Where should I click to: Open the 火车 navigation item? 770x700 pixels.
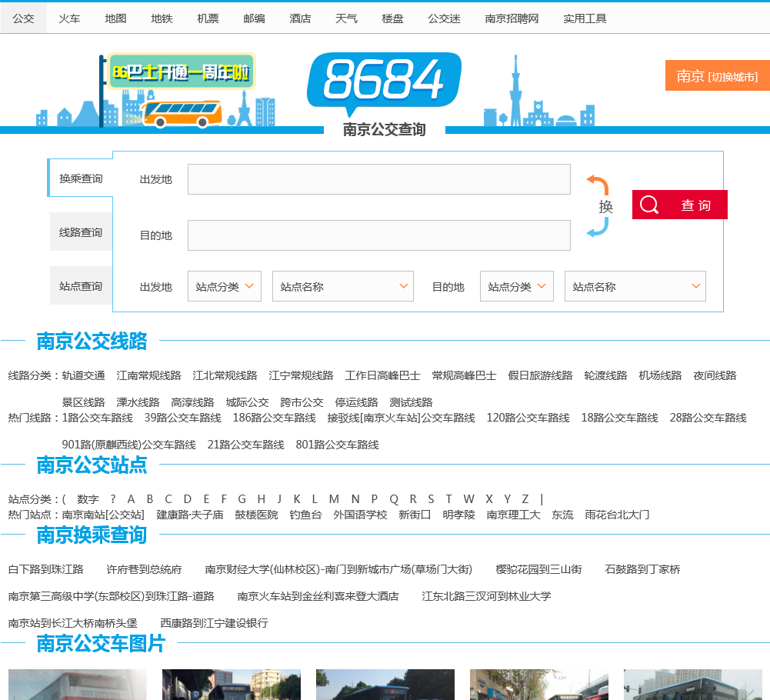tap(69, 18)
